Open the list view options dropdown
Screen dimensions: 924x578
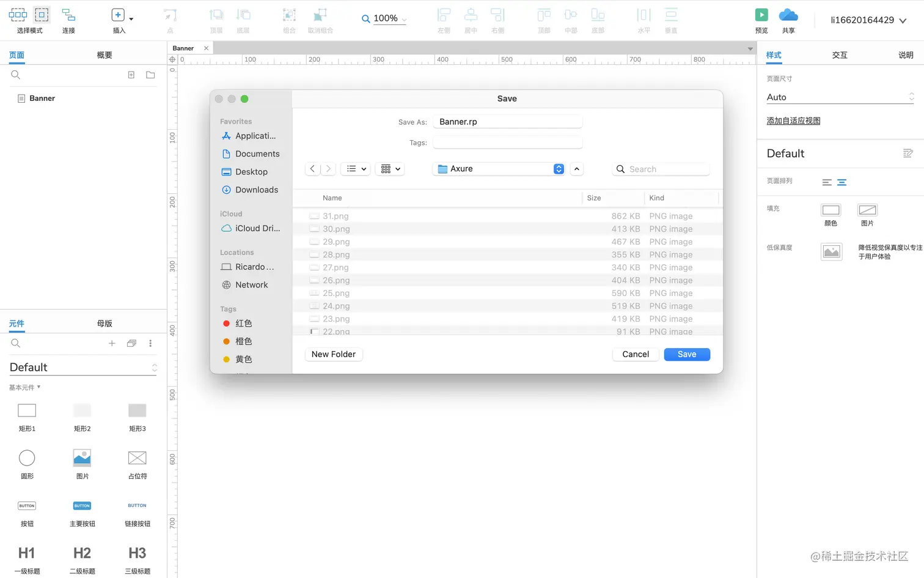[x=355, y=169]
